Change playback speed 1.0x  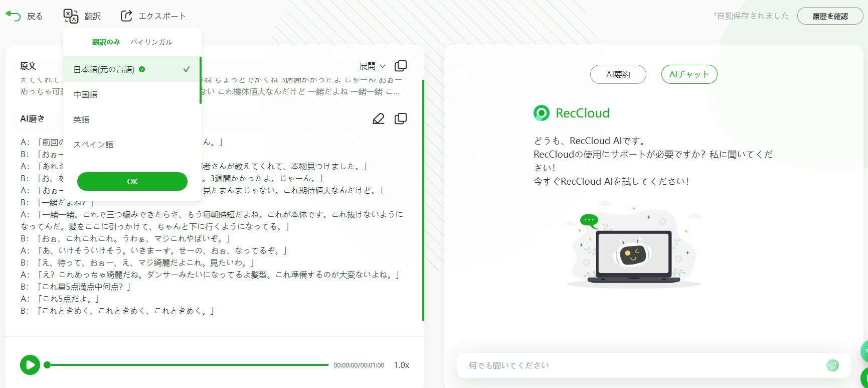point(401,365)
